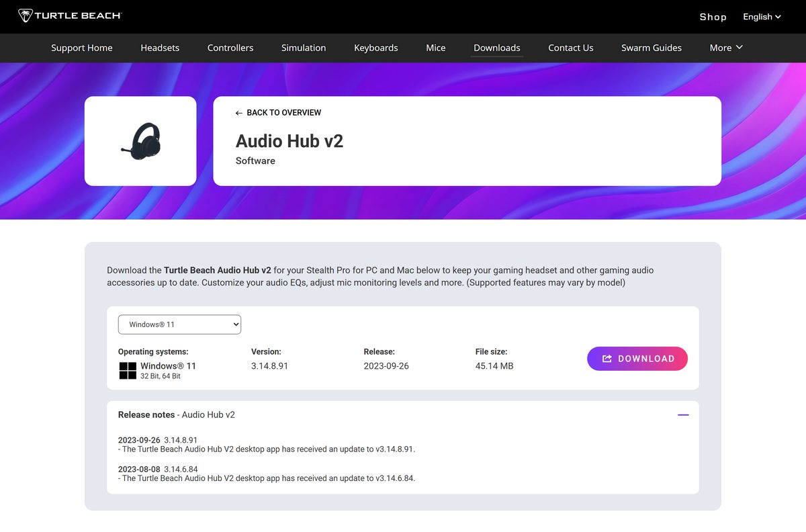Image resolution: width=806 pixels, height=532 pixels.
Task: Open the Contact Us page
Action: point(571,48)
